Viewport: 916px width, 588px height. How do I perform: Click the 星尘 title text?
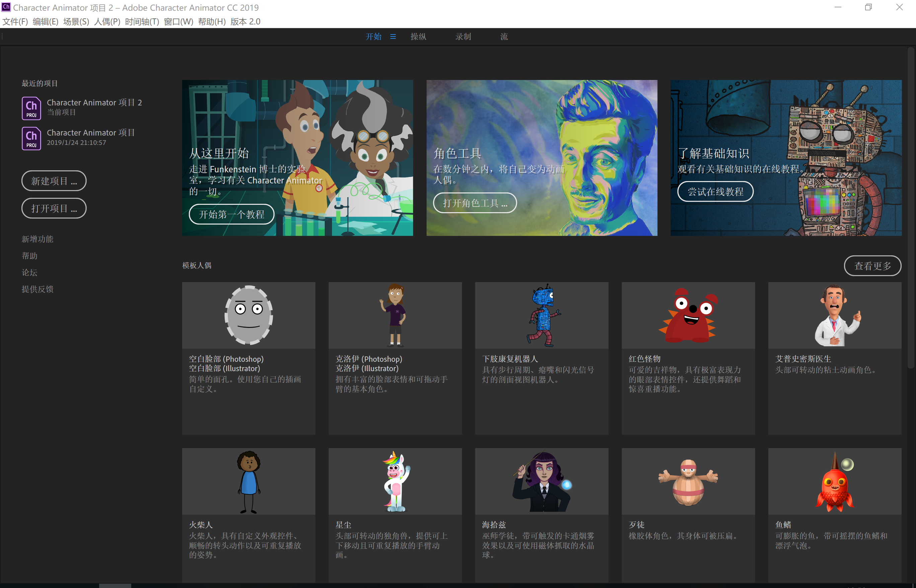[343, 525]
